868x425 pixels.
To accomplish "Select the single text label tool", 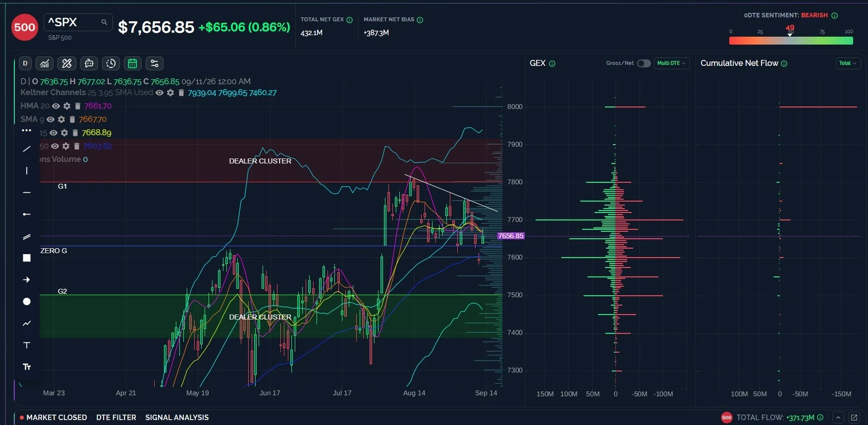I will pos(27,345).
